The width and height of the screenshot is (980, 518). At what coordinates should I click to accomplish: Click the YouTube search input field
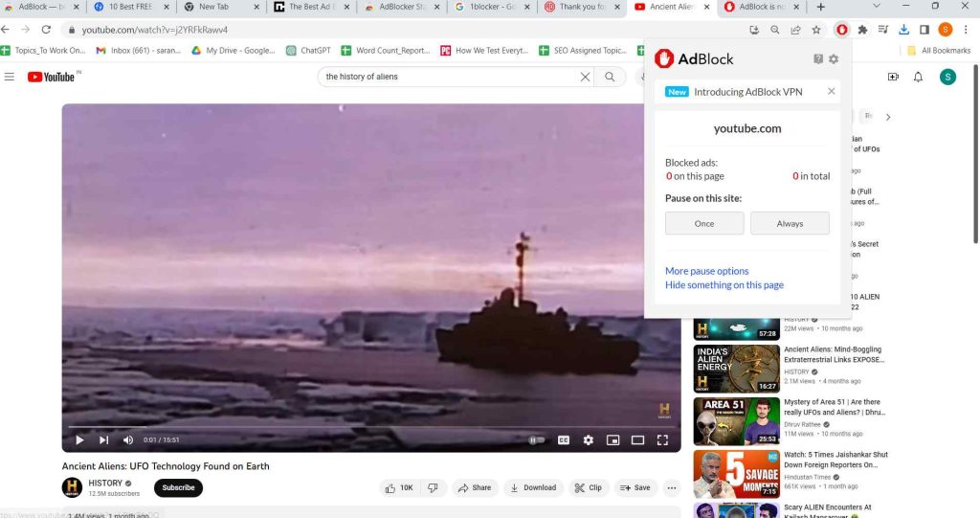tap(450, 77)
